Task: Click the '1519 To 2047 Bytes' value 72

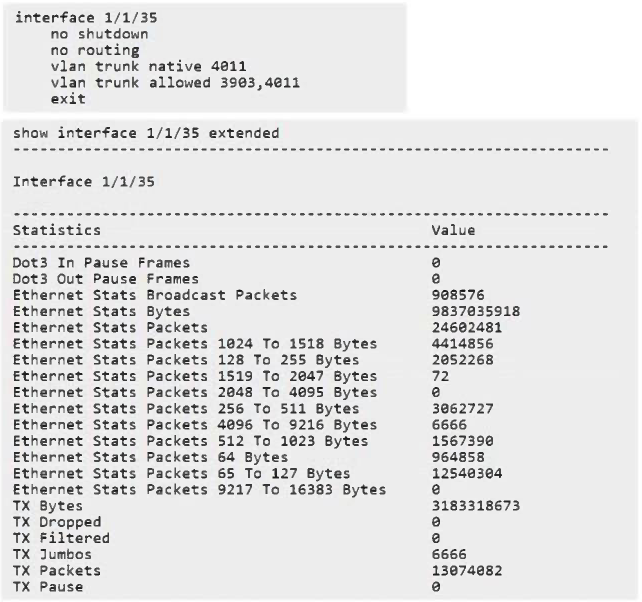Action: coord(440,376)
